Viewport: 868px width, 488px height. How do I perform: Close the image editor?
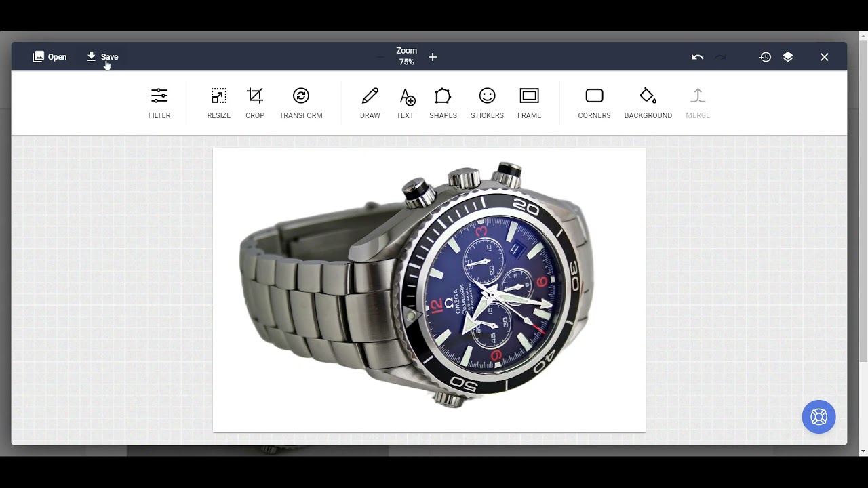coord(825,57)
